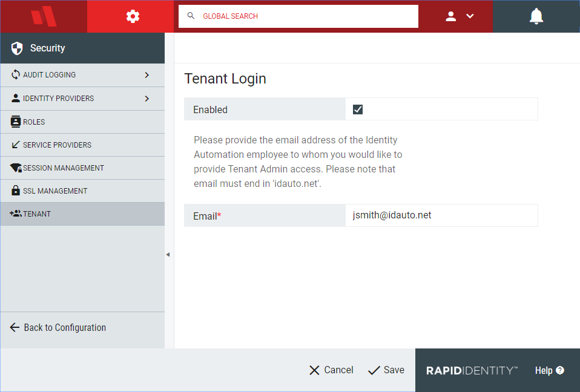Screen dimensions: 580x392
Task: Click the Roles badge icon
Action: tap(16, 122)
